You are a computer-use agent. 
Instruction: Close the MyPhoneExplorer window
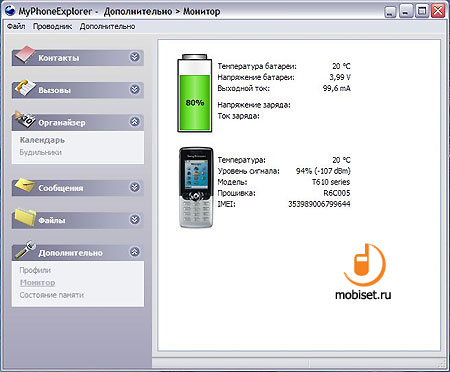[438, 11]
